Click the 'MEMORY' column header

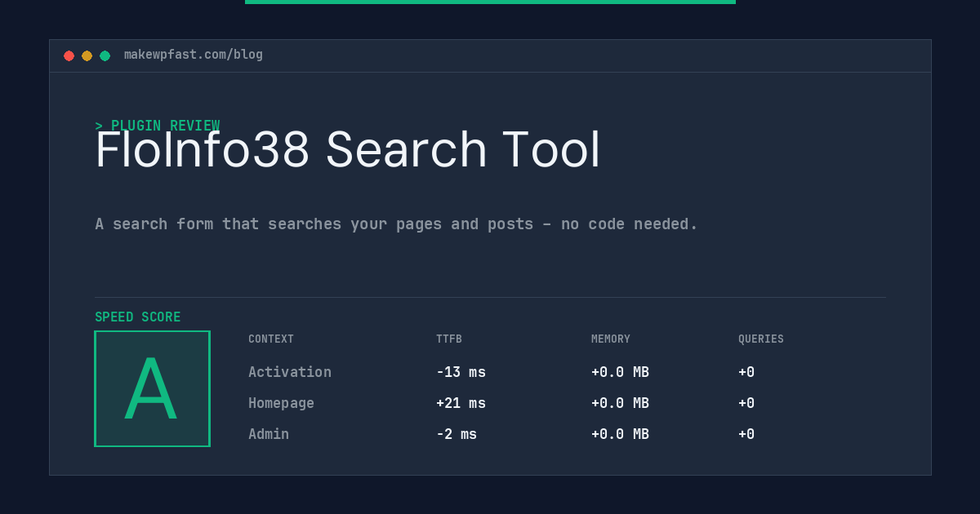[x=611, y=339]
